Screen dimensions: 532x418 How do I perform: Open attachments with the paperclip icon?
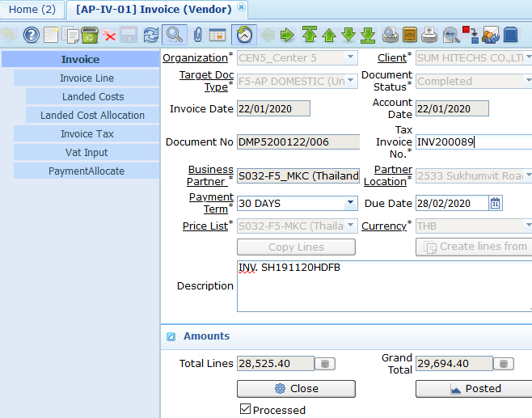pos(198,35)
